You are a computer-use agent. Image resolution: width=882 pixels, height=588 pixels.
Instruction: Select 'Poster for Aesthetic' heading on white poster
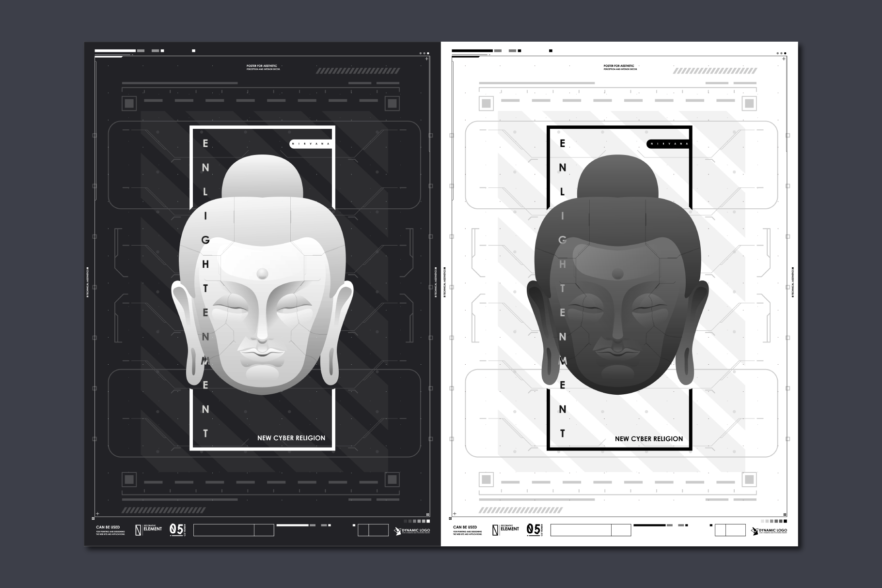(x=619, y=66)
